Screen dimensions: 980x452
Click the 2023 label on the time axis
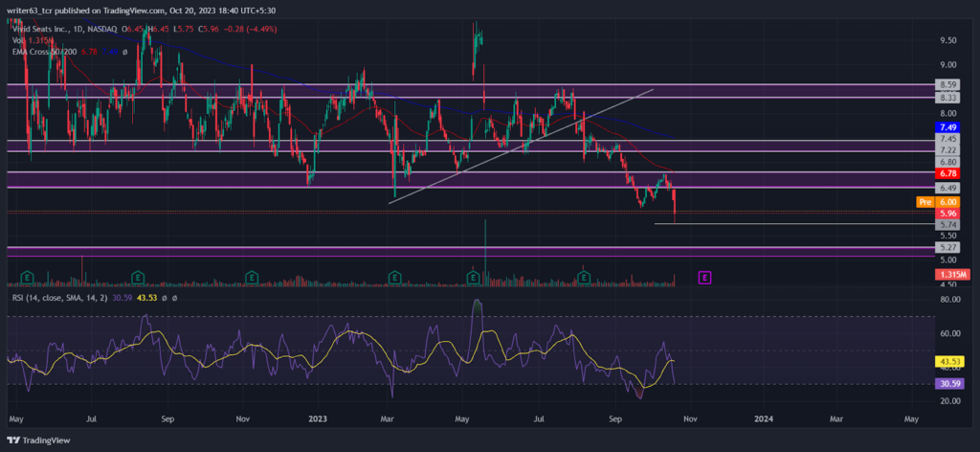(319, 417)
